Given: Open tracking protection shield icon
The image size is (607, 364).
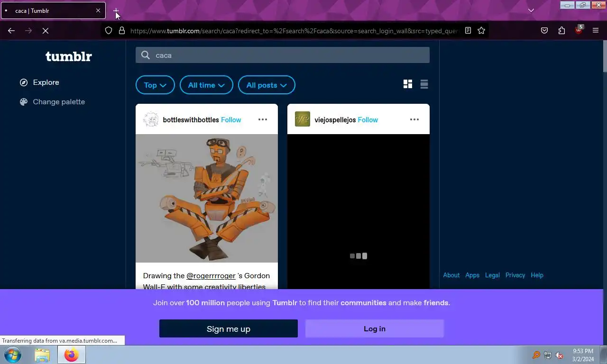Looking at the screenshot, I should [109, 30].
